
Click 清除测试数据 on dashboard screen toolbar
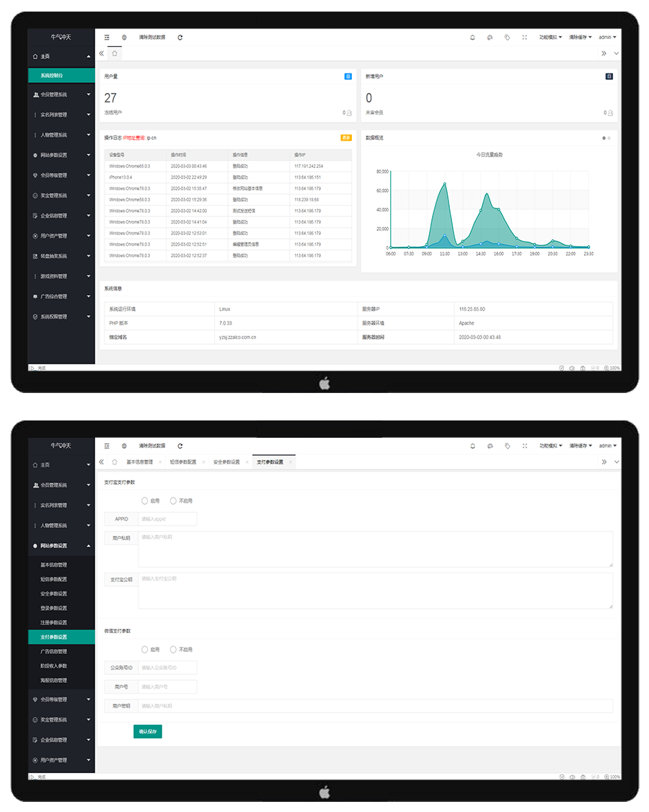(x=151, y=37)
